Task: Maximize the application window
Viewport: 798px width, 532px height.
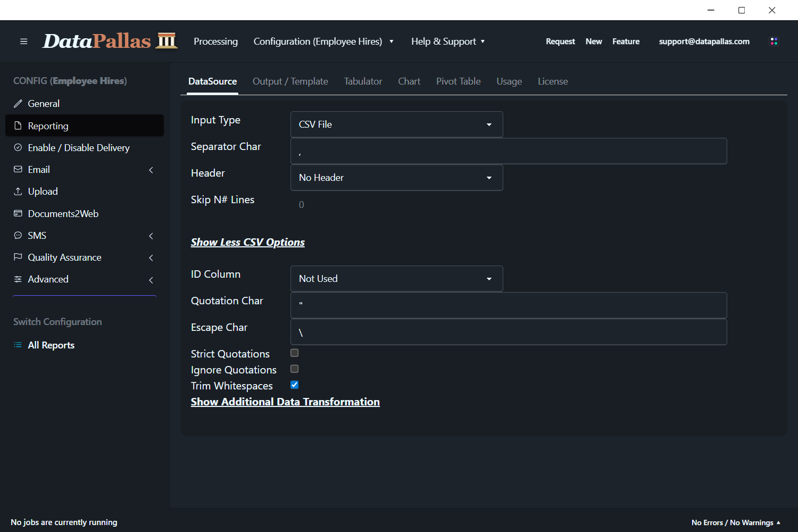Action: pos(742,10)
